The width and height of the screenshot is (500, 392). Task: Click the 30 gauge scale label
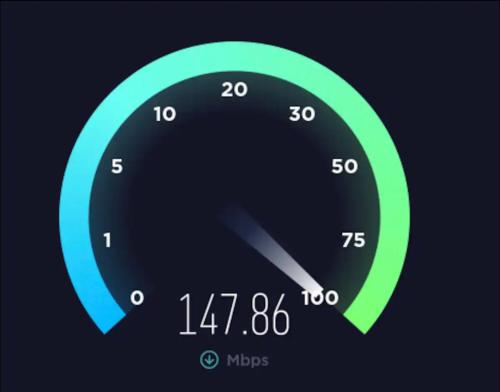302,114
